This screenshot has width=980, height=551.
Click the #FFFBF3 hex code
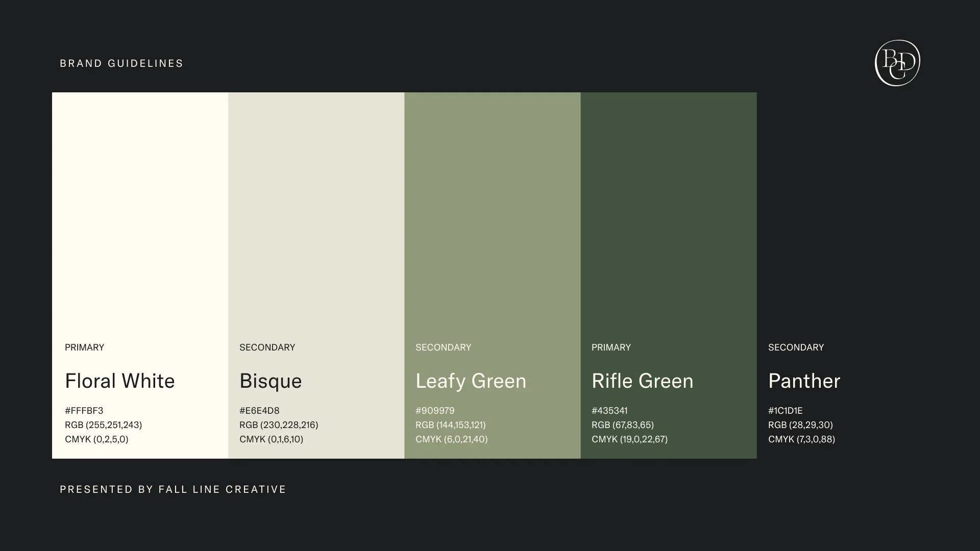point(84,411)
